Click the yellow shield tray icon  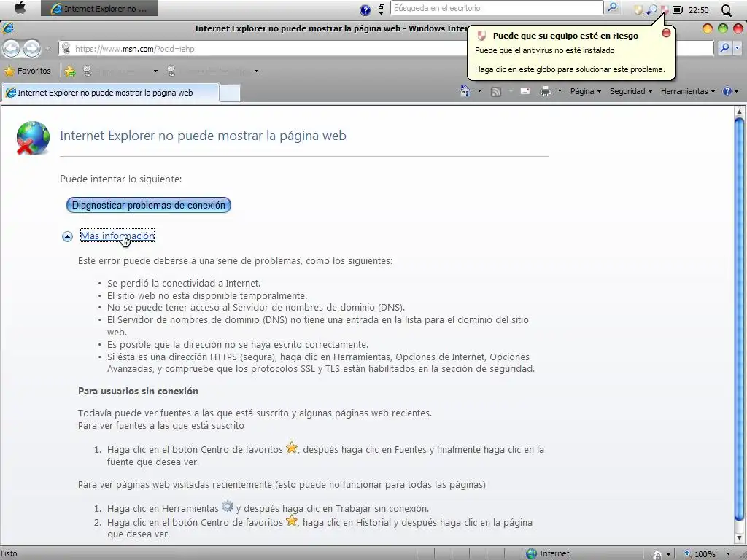638,9
